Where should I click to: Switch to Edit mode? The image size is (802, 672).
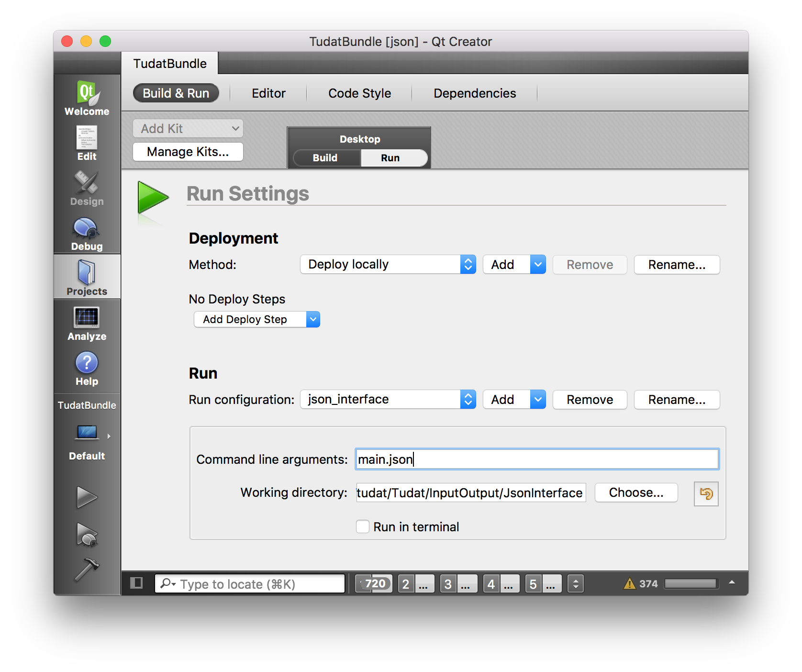click(87, 143)
